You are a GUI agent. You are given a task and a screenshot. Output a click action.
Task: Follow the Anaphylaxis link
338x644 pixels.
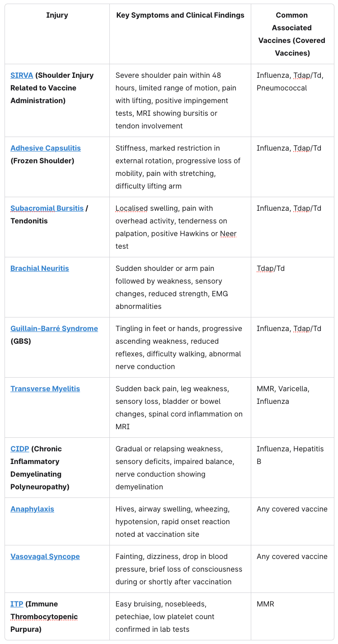click(x=32, y=509)
